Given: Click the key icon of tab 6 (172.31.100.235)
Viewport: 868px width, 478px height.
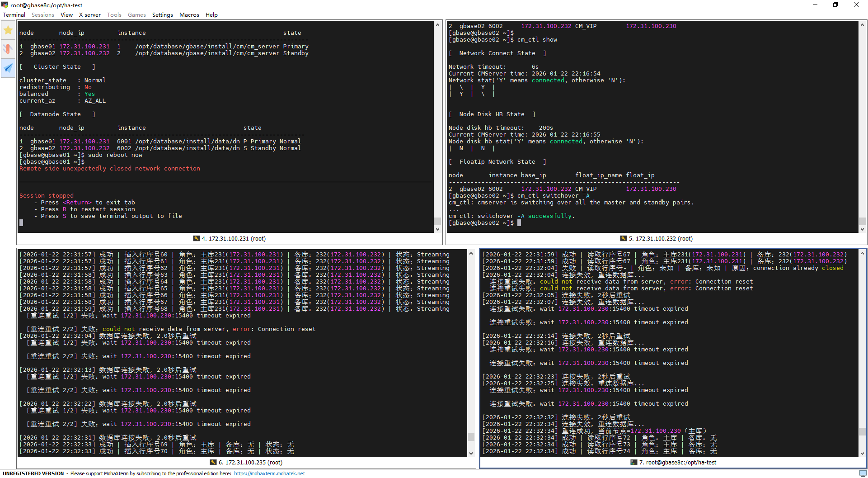Looking at the screenshot, I should coord(213,462).
